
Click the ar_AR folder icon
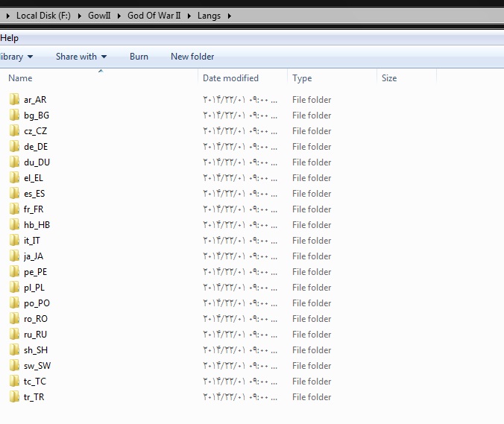point(14,99)
